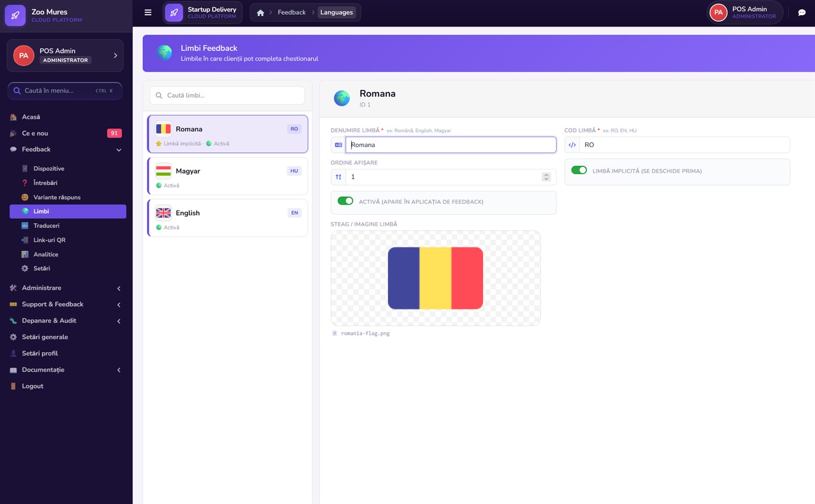Open POS Admin user menu in header
Screen dimensions: 815x504
[x=745, y=13]
